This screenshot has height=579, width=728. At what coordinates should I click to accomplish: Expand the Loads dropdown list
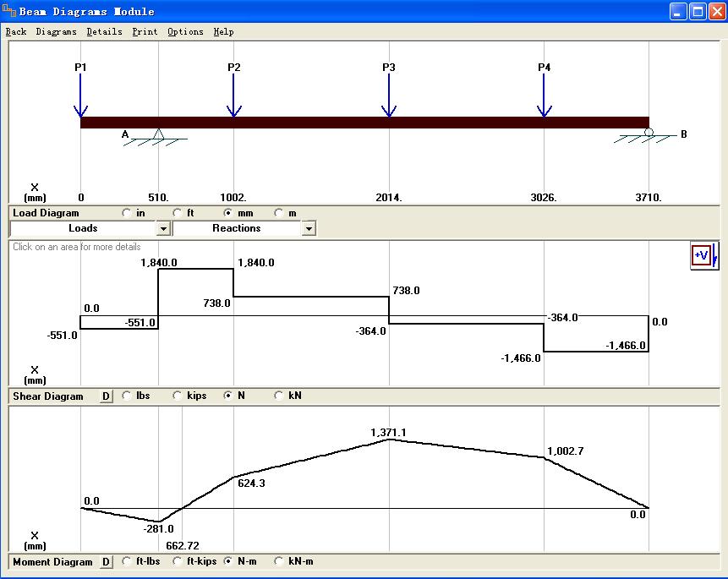[x=163, y=228]
